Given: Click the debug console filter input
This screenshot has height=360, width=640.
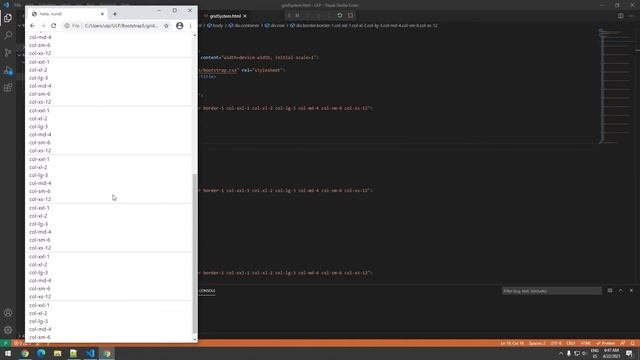Looking at the screenshot, I should click(x=551, y=291).
